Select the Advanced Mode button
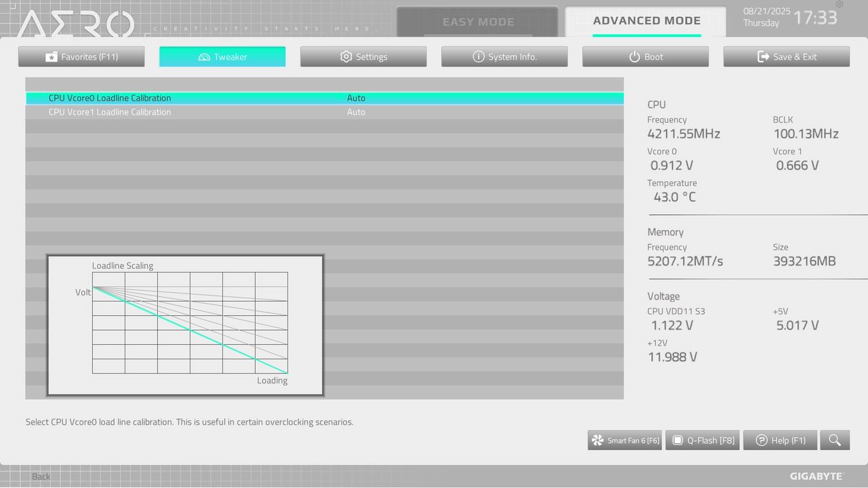 (x=646, y=21)
